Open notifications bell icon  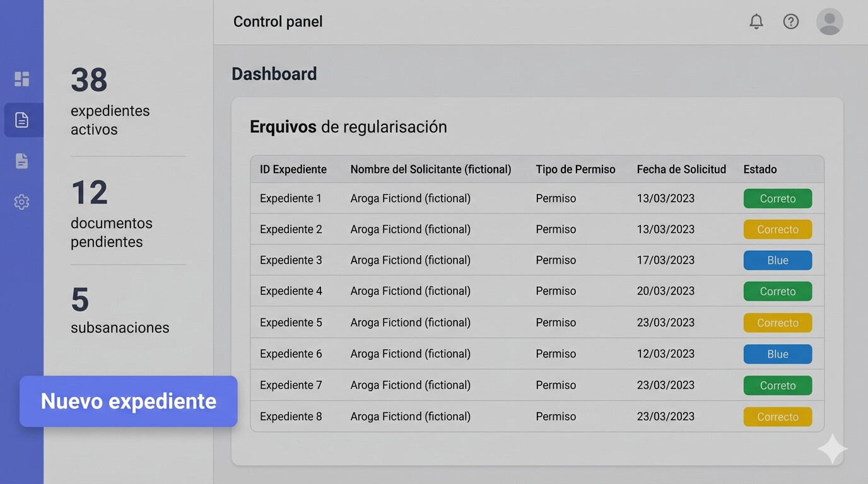pyautogui.click(x=756, y=21)
